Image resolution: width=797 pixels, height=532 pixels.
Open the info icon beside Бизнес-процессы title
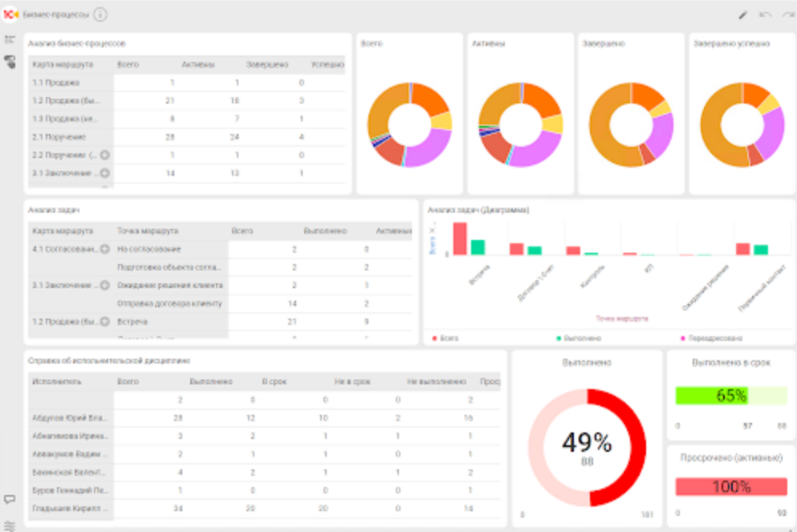100,14
